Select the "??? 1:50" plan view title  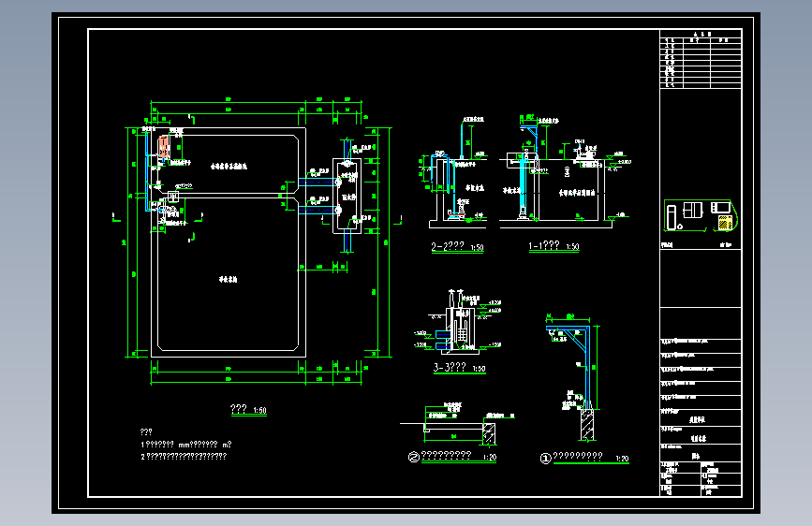[x=248, y=410]
